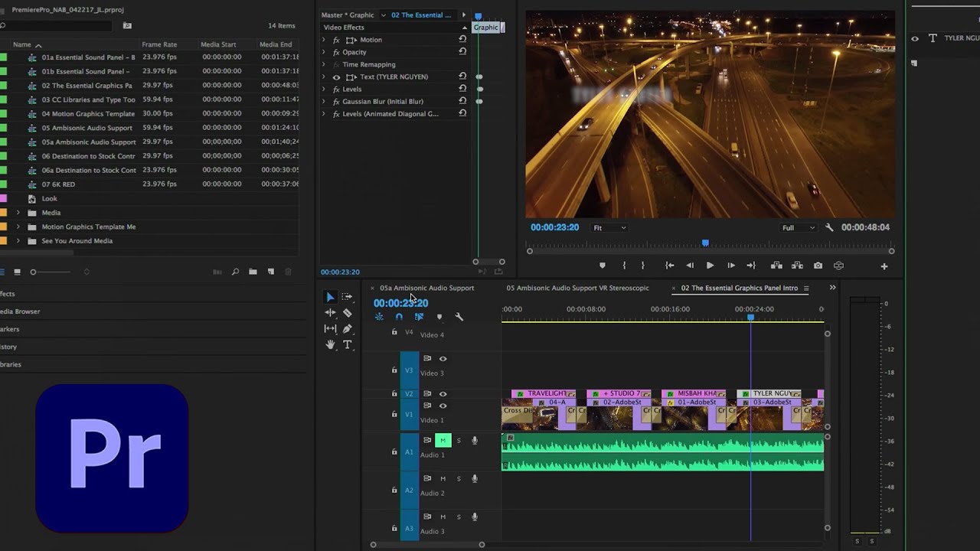Go to In point in Program Monitor
Viewport: 980px width, 551px height.
(x=669, y=266)
